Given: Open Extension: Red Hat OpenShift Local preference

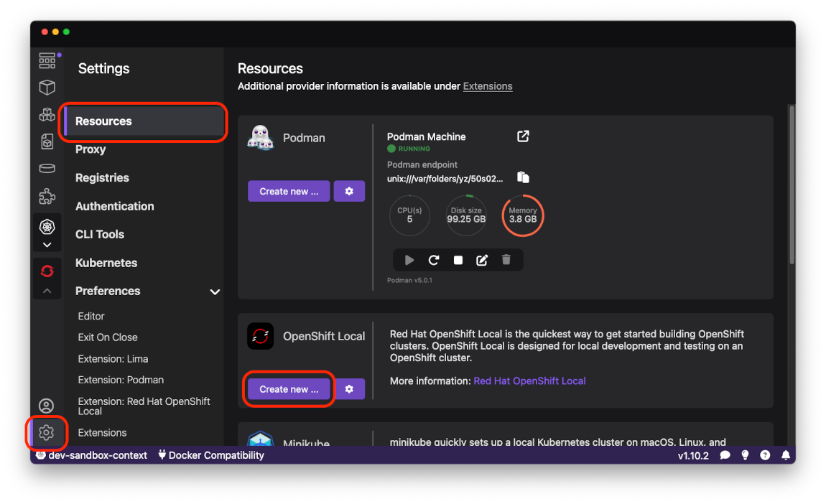Looking at the screenshot, I should 144,406.
